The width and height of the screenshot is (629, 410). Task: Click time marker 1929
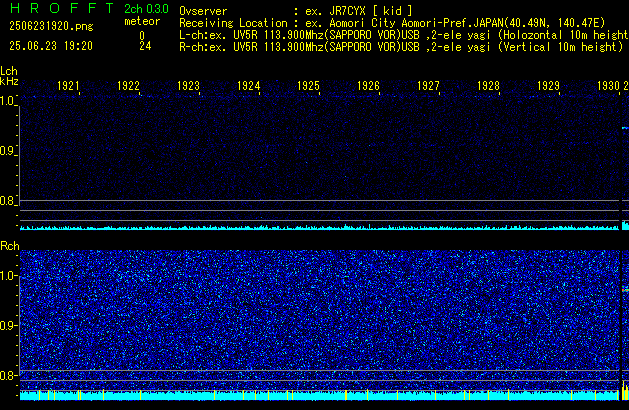(x=548, y=86)
